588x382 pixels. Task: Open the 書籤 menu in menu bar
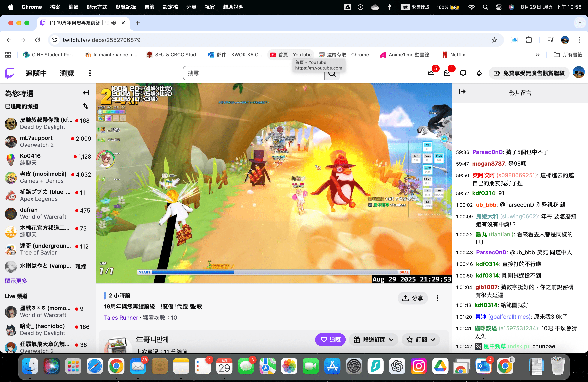pyautogui.click(x=149, y=7)
